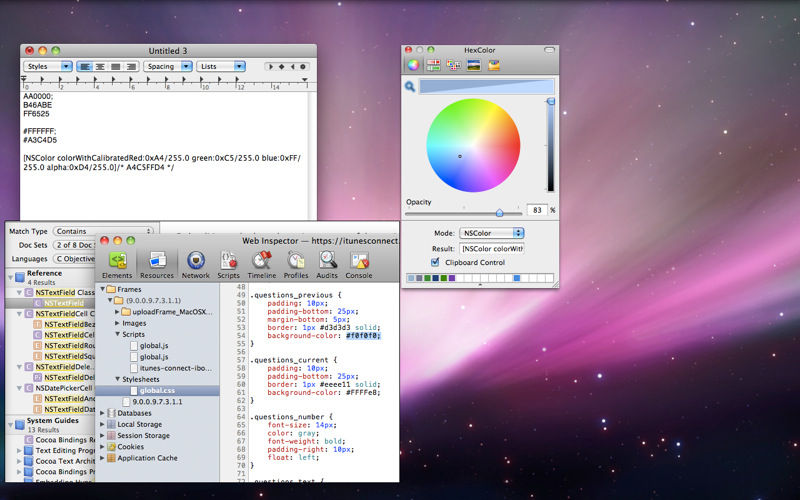Open the Spacing dropdown in Untitled 3
The height and width of the screenshot is (500, 800).
coord(168,66)
